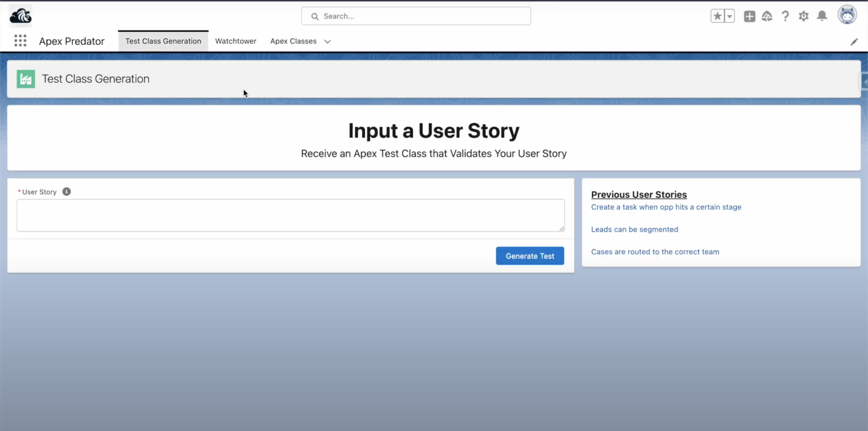Open the App Launcher grid icon
Viewport: 868px width, 431px height.
coord(20,41)
